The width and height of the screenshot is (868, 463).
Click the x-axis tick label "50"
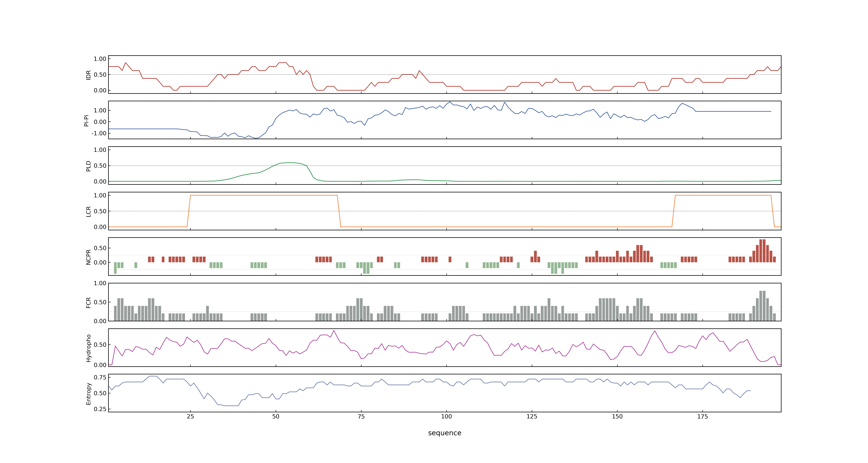point(276,416)
